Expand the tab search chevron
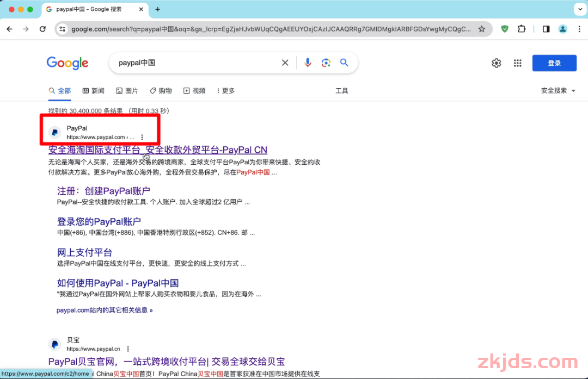The image size is (588, 379). (x=580, y=9)
